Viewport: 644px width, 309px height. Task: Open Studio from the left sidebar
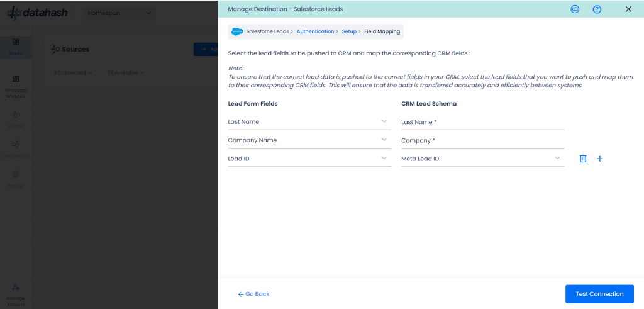[16, 47]
